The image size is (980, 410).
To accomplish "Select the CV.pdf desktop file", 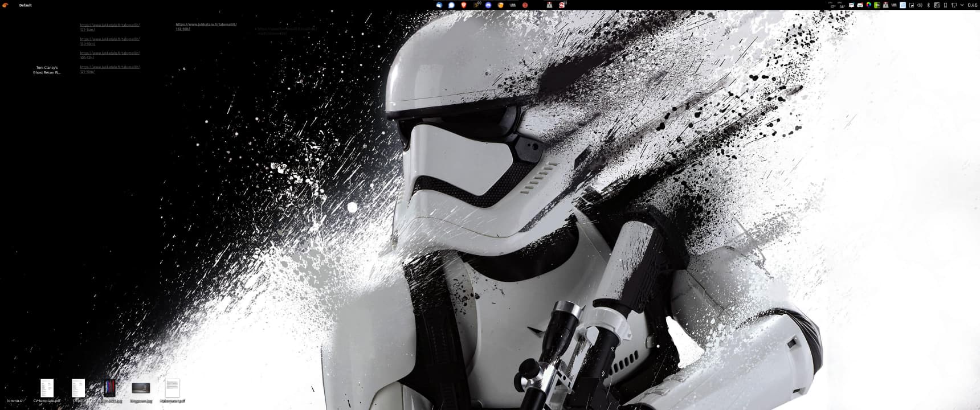I will [x=78, y=391].
